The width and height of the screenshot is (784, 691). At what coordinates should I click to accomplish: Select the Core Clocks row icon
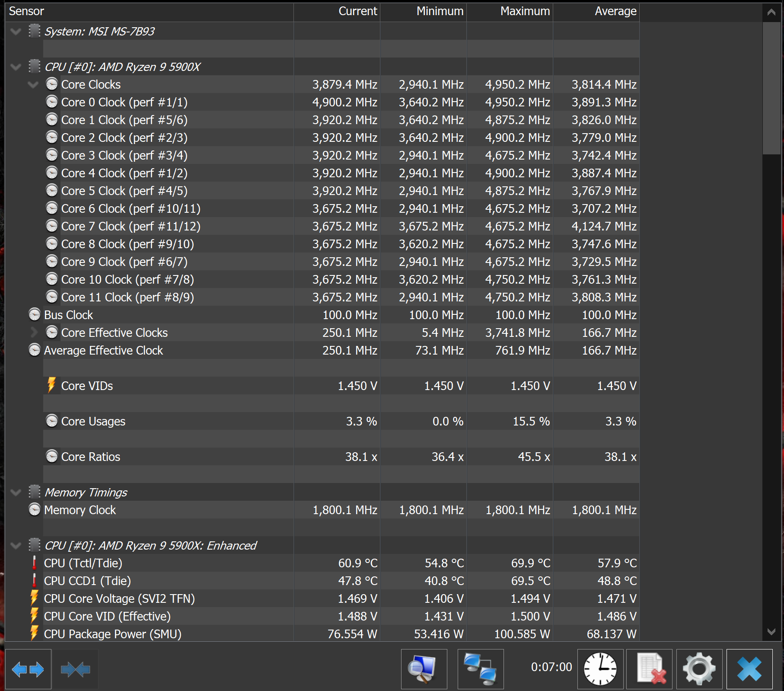[x=52, y=84]
